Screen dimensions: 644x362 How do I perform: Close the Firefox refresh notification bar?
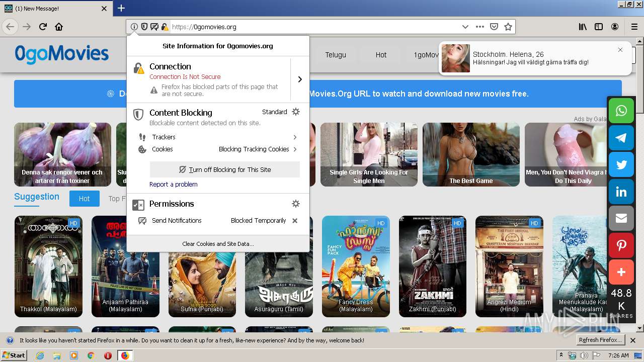[633, 340]
